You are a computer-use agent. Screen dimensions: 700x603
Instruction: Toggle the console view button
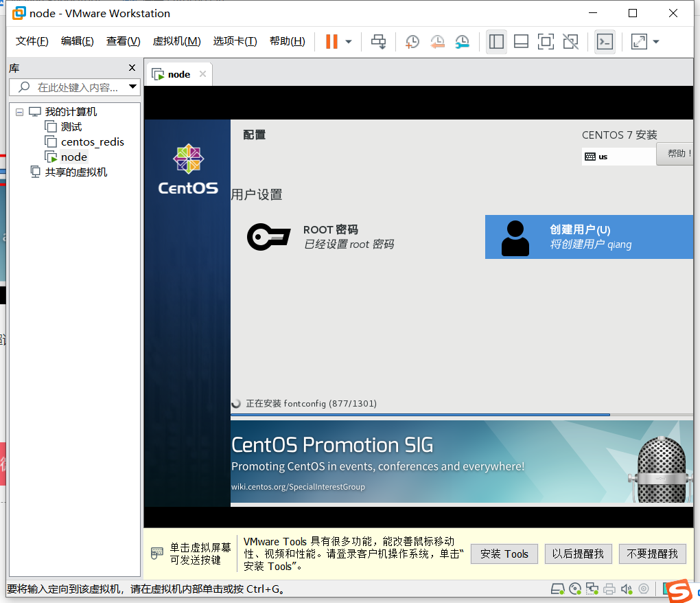point(605,41)
